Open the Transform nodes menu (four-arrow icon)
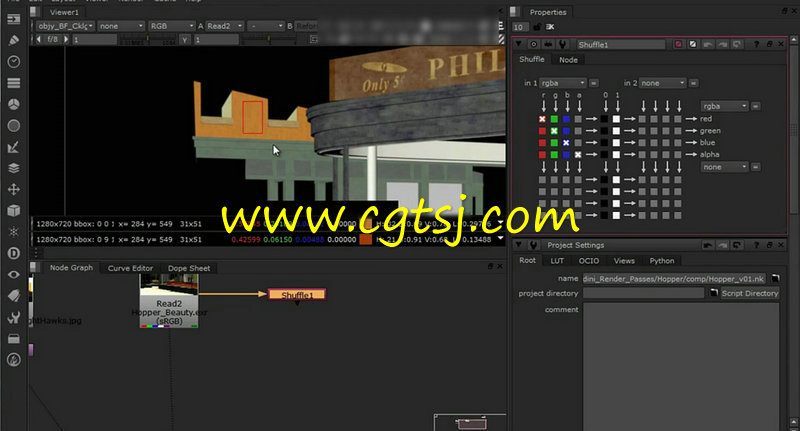 point(14,189)
